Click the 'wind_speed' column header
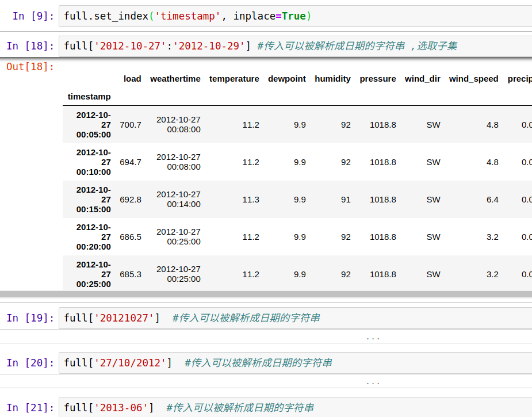Viewport: 532px width, 417px height. click(x=474, y=79)
